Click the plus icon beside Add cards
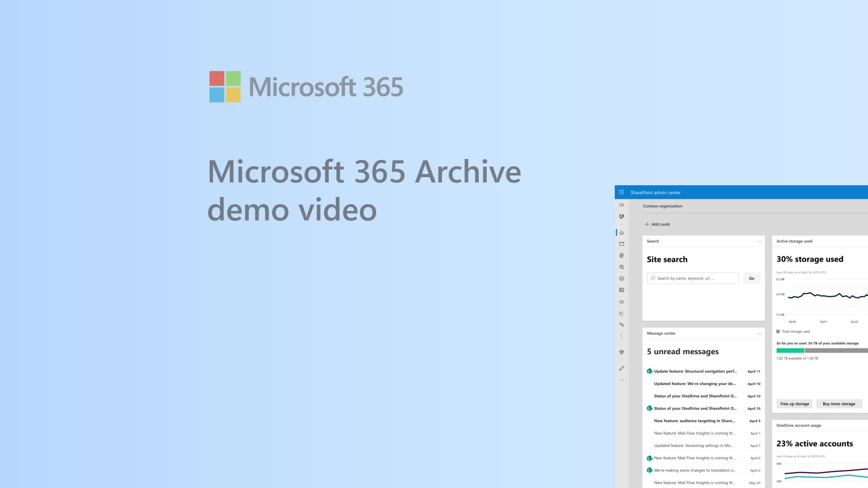 coord(646,224)
